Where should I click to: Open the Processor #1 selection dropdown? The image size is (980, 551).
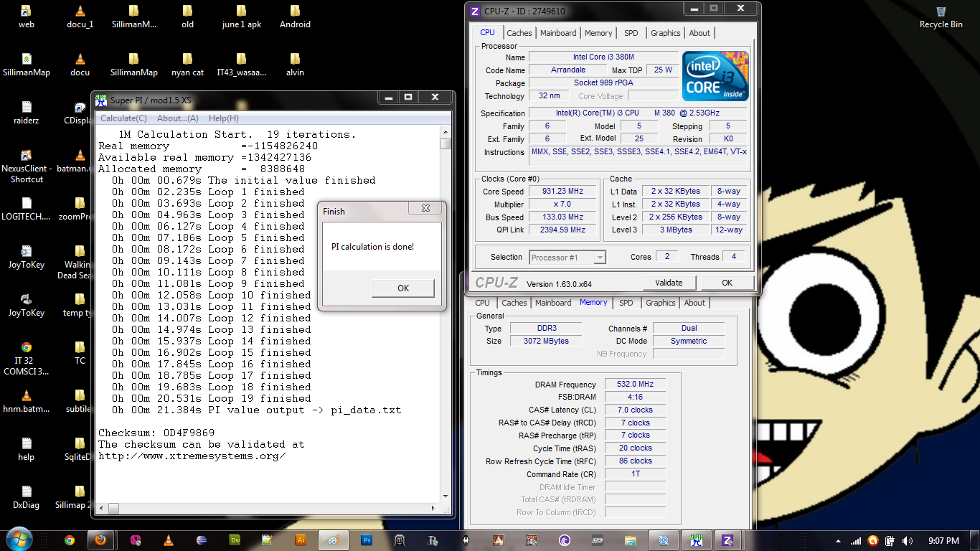coord(567,257)
